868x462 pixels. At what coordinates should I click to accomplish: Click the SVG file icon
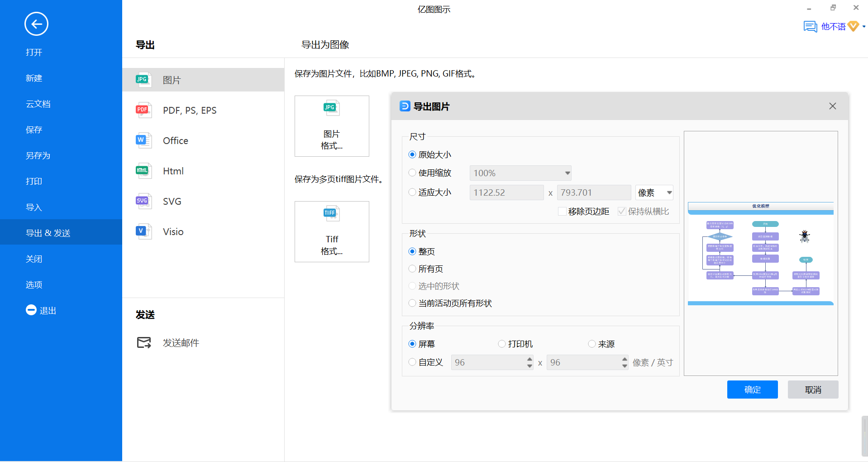pyautogui.click(x=143, y=201)
